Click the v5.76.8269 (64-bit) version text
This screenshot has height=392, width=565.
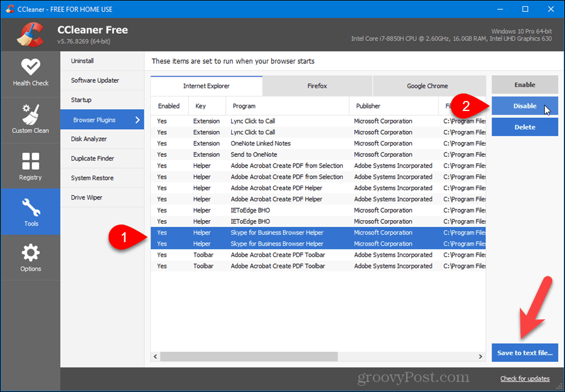pyautogui.click(x=83, y=41)
